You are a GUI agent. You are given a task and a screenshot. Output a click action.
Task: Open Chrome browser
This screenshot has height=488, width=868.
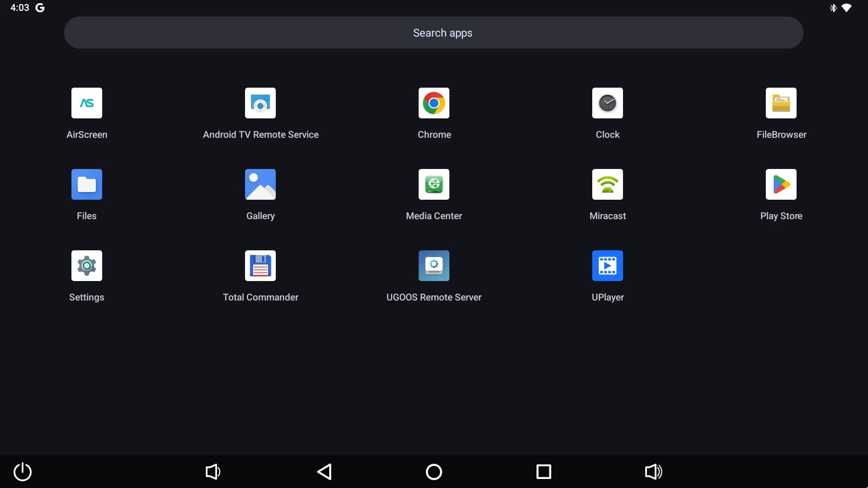(x=434, y=103)
